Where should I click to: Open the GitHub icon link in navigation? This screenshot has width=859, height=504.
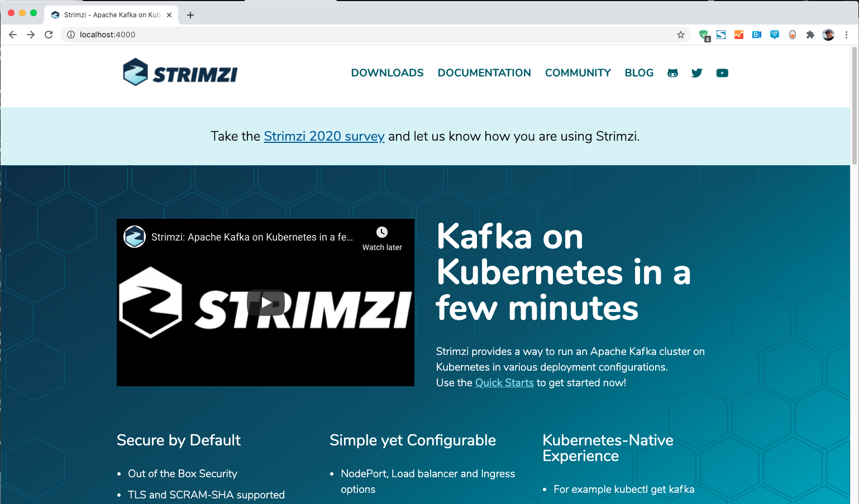tap(672, 73)
